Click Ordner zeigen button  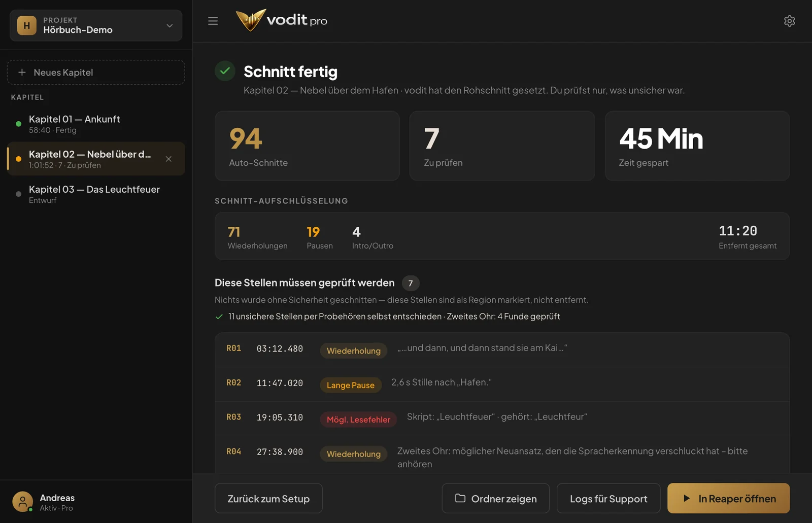point(496,498)
